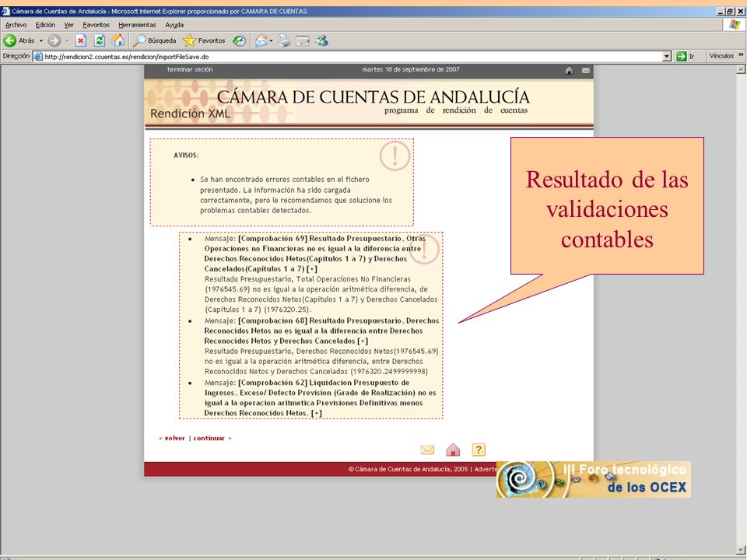Stop page loading with red X icon
747x560 pixels.
pyautogui.click(x=81, y=41)
